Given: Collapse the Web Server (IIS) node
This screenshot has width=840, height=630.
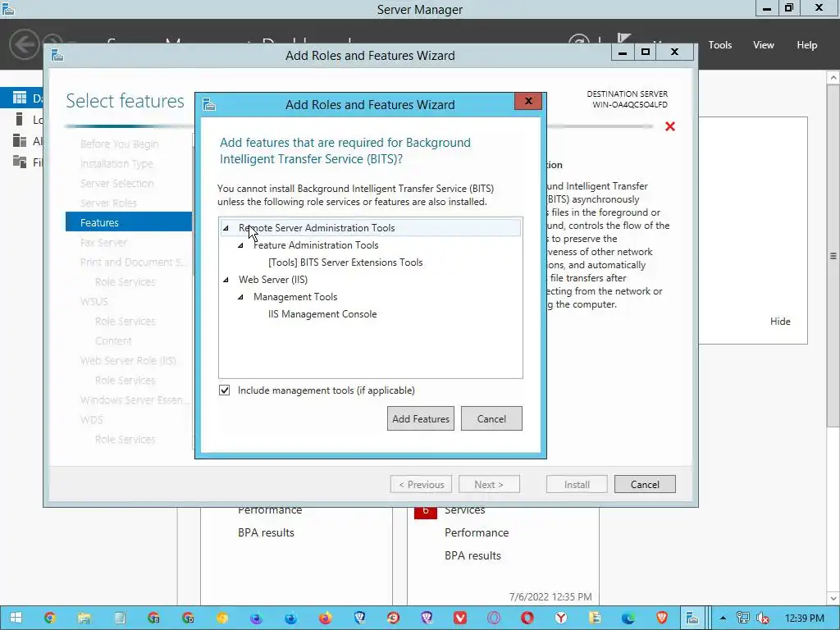Looking at the screenshot, I should coord(226,280).
